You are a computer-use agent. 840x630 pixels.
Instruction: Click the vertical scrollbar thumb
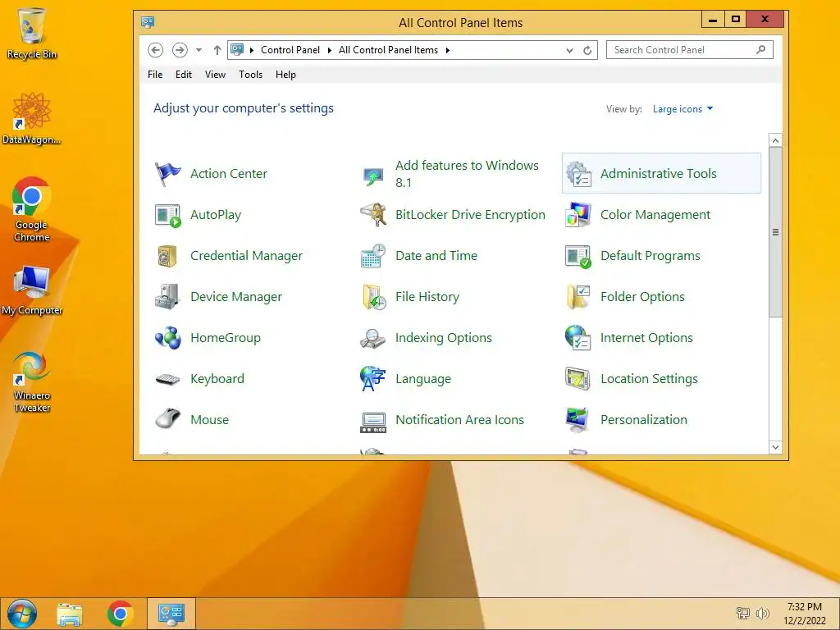tap(775, 232)
